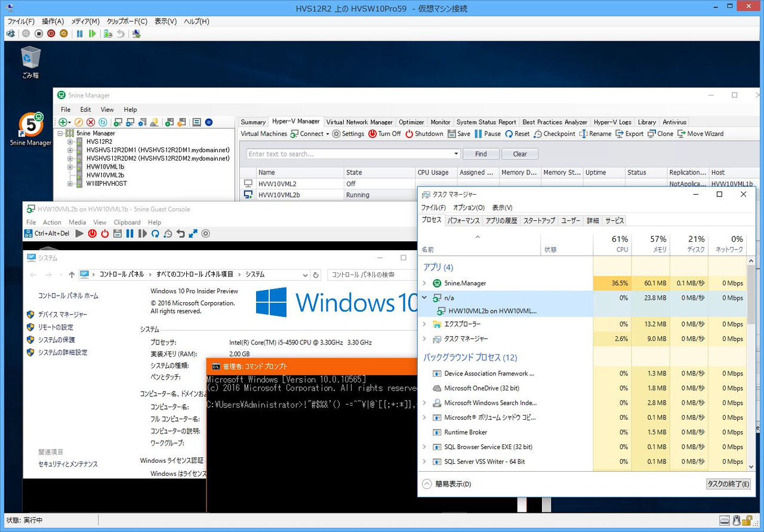Open スタートアップ tab in Task Manager

(x=539, y=220)
